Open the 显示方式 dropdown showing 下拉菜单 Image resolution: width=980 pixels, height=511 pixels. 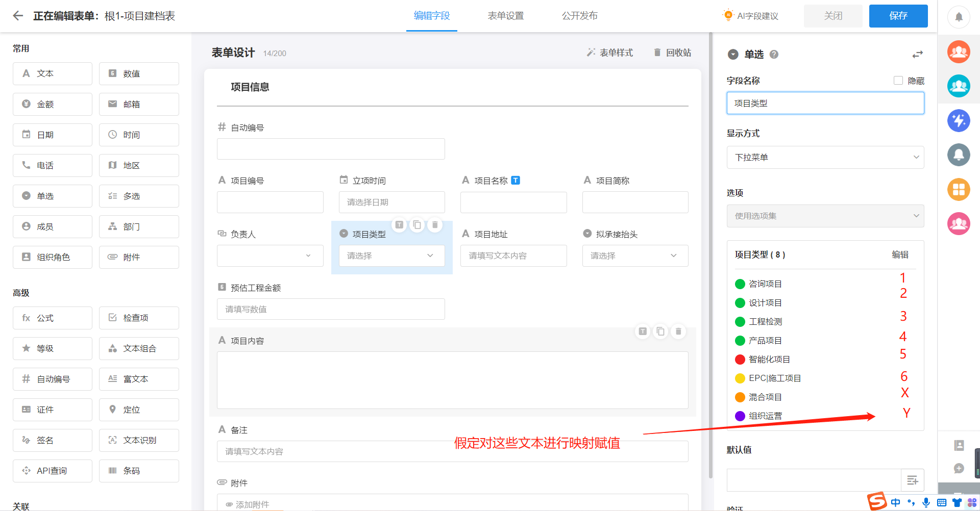click(x=825, y=157)
